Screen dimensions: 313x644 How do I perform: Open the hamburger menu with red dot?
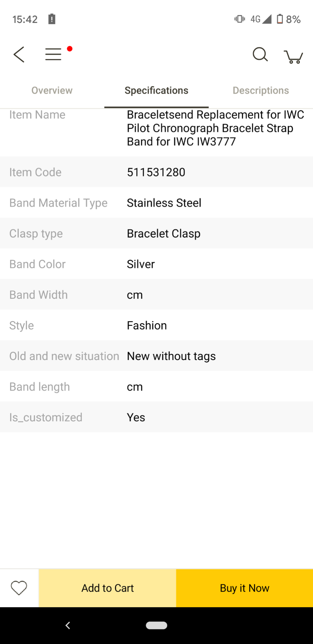click(53, 54)
